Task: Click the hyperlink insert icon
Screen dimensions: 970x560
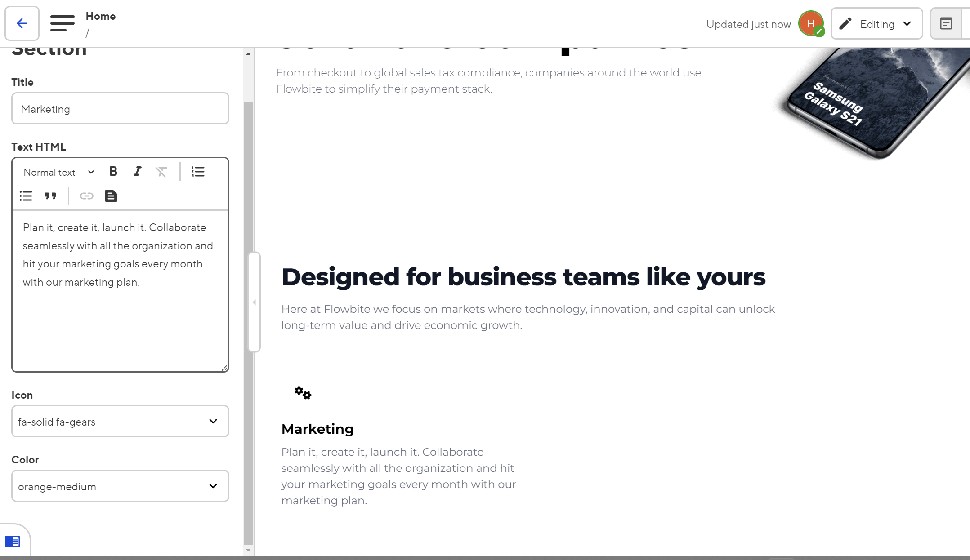Action: click(x=87, y=196)
